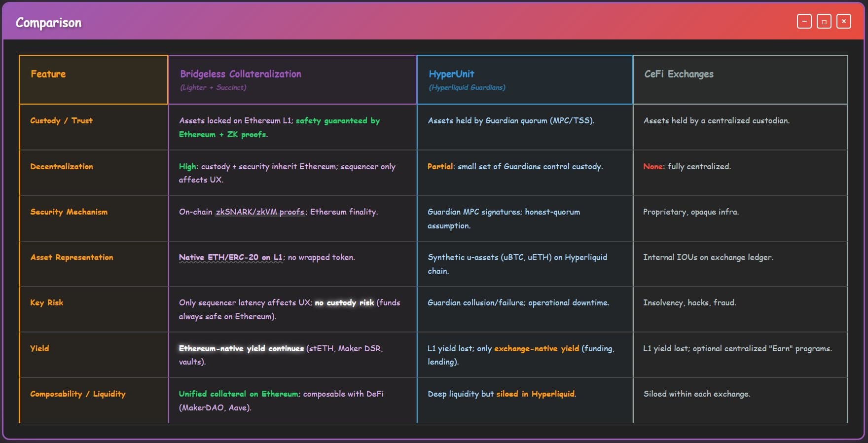
Task: Click cell 'Ethereum-native yield continues'
Action: pyautogui.click(x=292, y=355)
